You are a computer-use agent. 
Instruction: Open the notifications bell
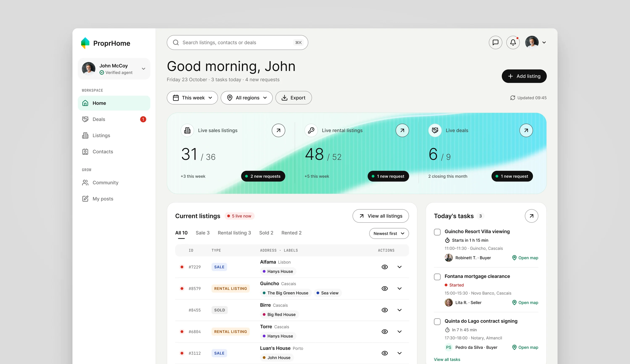coord(513,42)
